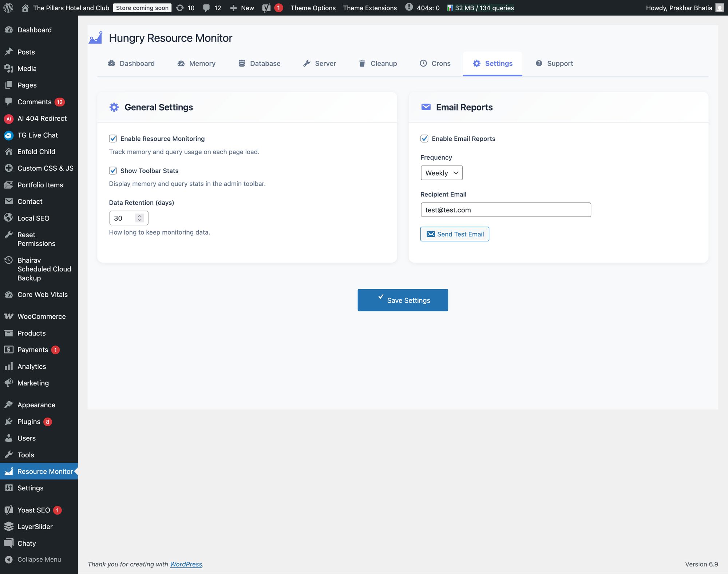The image size is (728, 574).
Task: Switch to the Crons tab
Action: coord(435,63)
